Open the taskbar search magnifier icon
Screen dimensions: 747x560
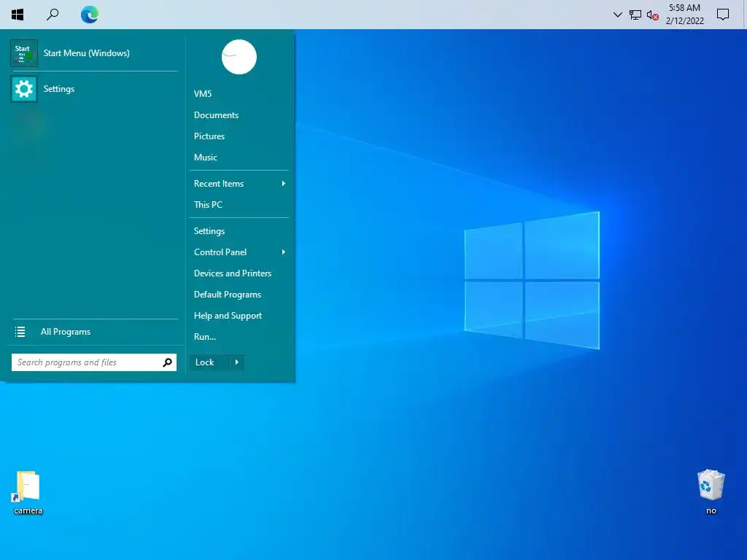pyautogui.click(x=53, y=15)
